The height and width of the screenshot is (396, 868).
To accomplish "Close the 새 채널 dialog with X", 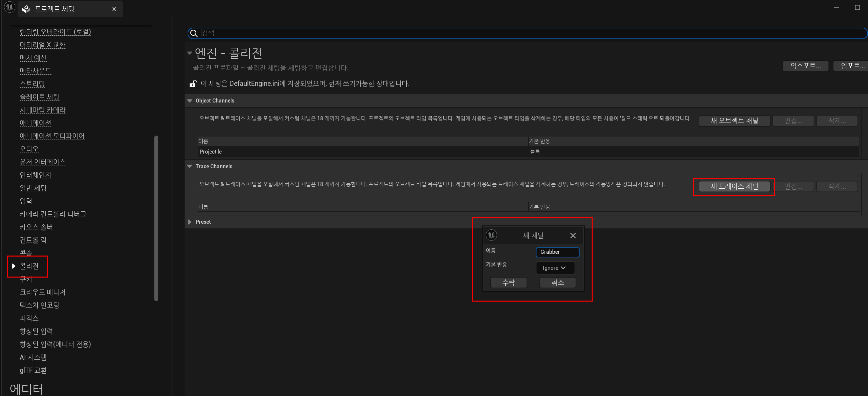I will [x=573, y=236].
